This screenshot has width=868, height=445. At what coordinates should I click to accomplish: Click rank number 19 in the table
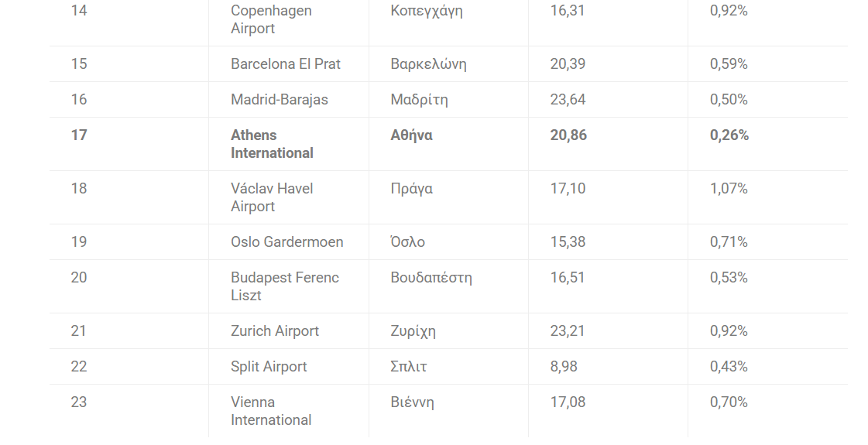(x=79, y=242)
